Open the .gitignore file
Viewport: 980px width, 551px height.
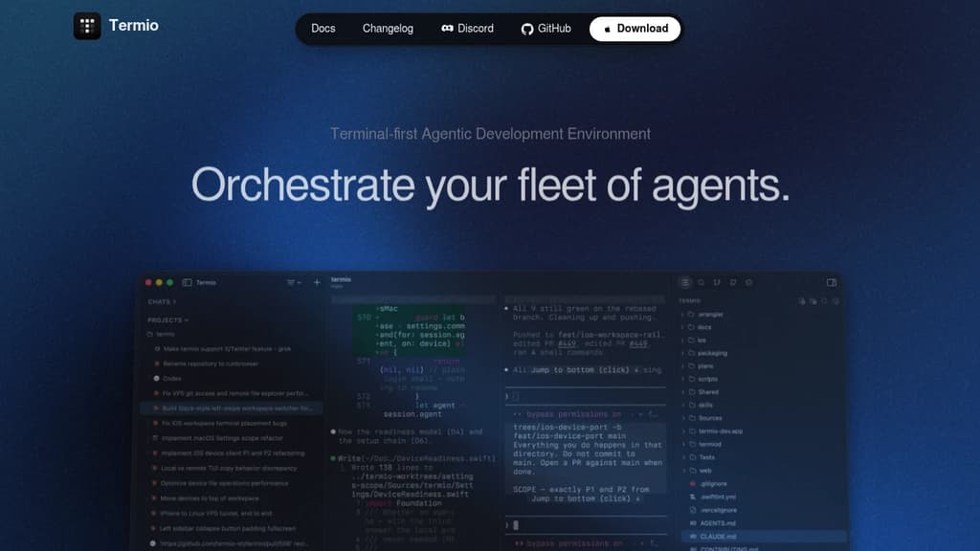[x=708, y=484]
